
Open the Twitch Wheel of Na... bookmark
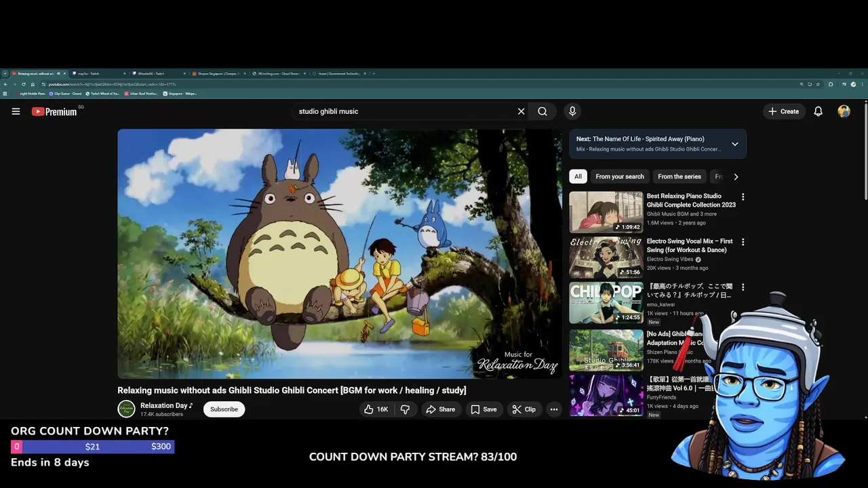[x=102, y=94]
